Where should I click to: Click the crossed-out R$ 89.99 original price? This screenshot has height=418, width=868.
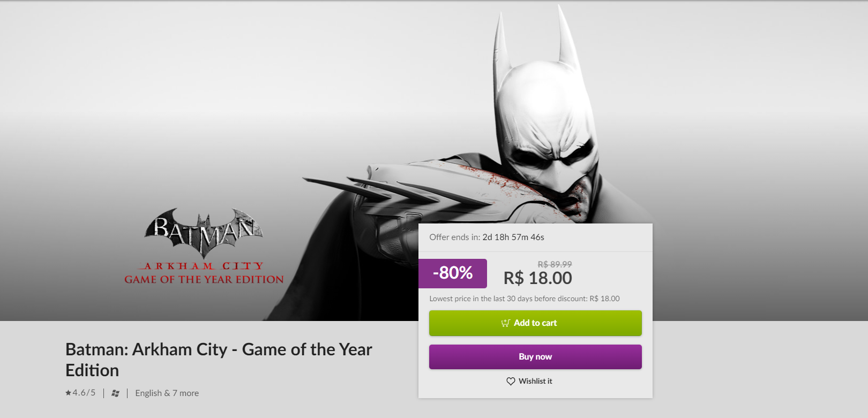coord(555,264)
